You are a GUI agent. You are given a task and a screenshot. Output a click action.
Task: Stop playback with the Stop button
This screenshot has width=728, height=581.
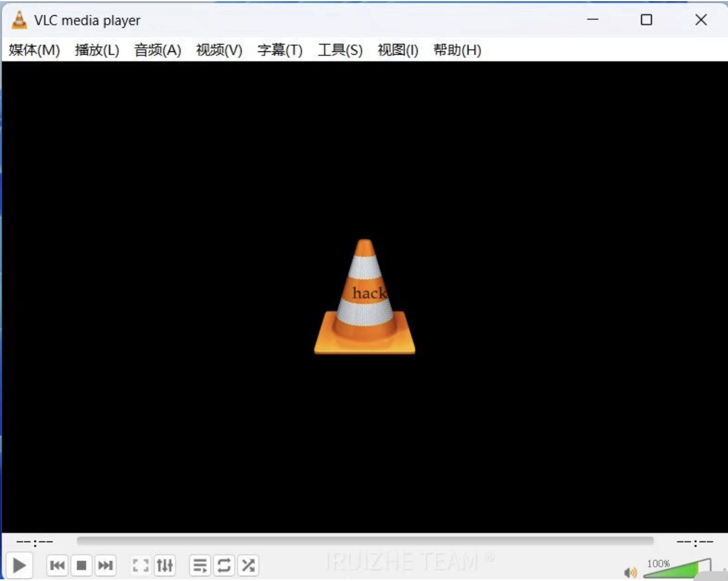[x=82, y=565]
